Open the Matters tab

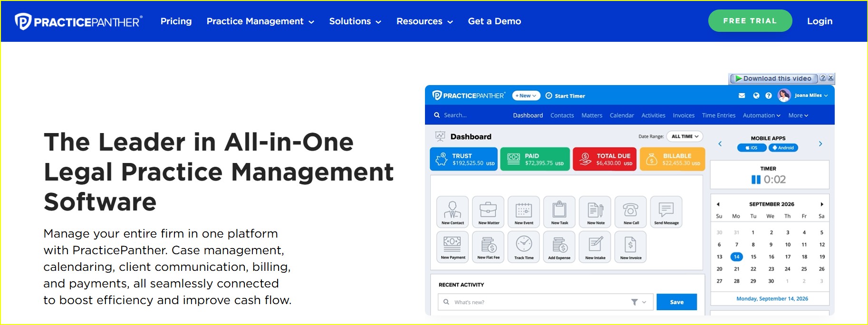[x=592, y=115]
